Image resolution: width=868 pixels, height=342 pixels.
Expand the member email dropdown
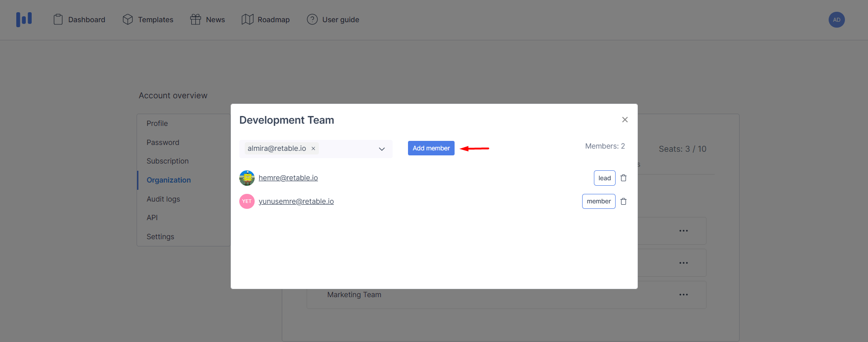382,149
